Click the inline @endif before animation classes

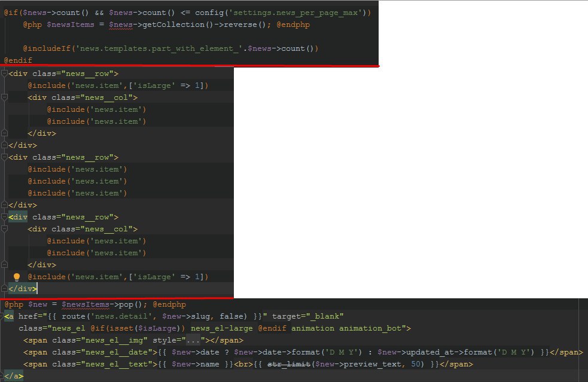(x=272, y=328)
